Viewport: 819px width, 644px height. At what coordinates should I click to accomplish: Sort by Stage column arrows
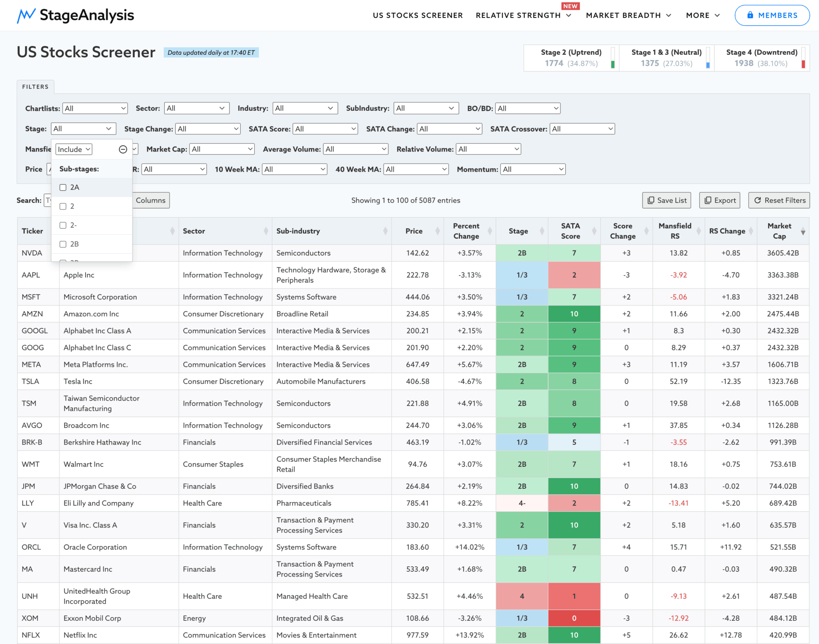pos(542,231)
